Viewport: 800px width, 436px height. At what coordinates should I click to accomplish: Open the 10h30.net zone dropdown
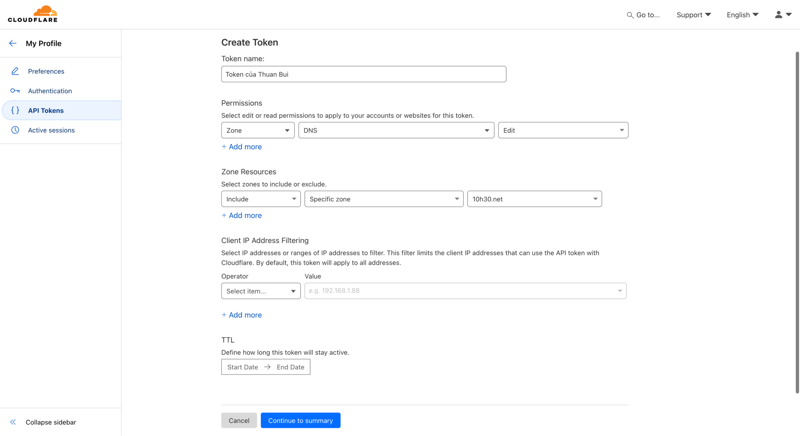click(x=534, y=199)
